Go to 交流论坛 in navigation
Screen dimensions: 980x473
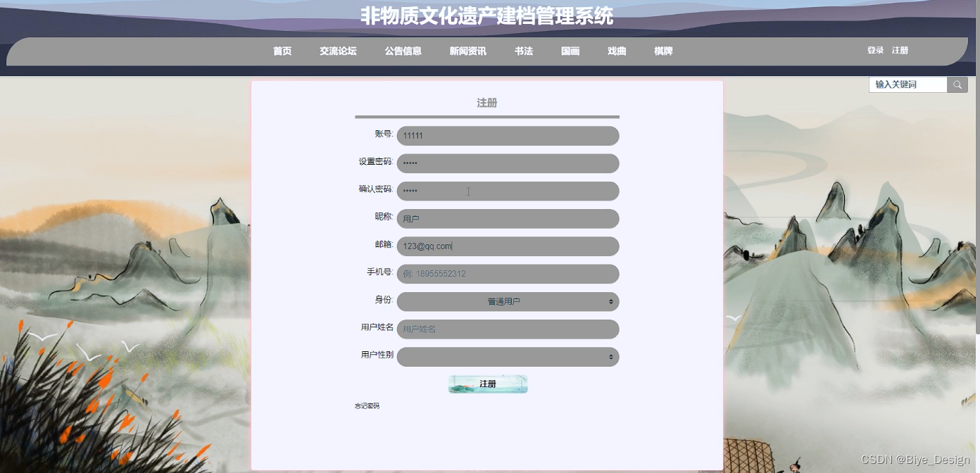click(x=338, y=51)
